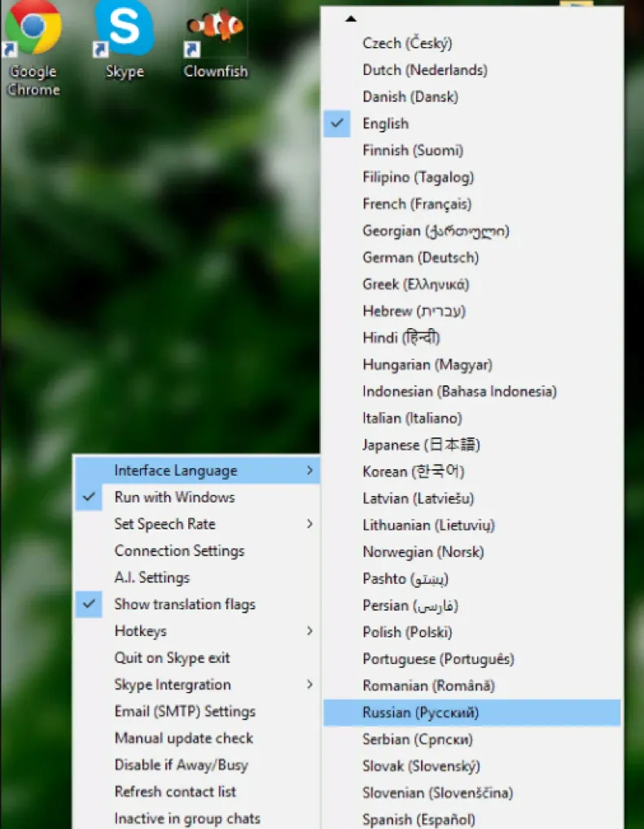The height and width of the screenshot is (829, 644).
Task: Select Japanese (日本語) language
Action: click(x=471, y=445)
